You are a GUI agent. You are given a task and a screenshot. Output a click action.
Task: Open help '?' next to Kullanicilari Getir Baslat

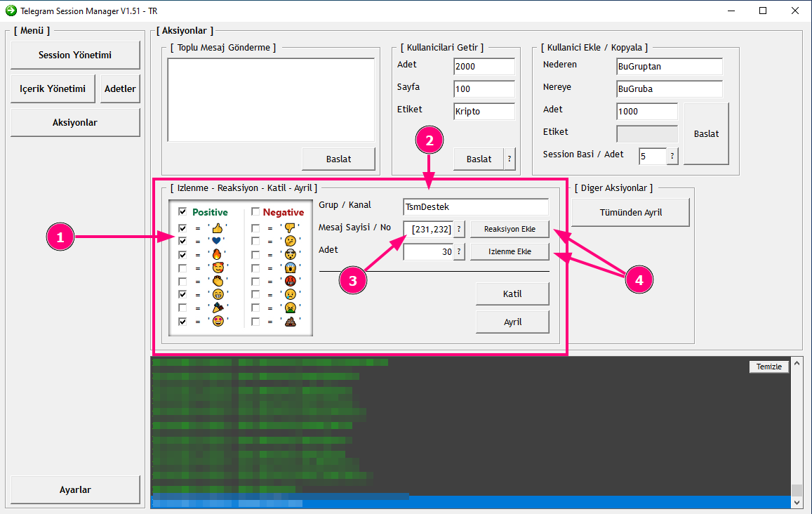click(510, 159)
